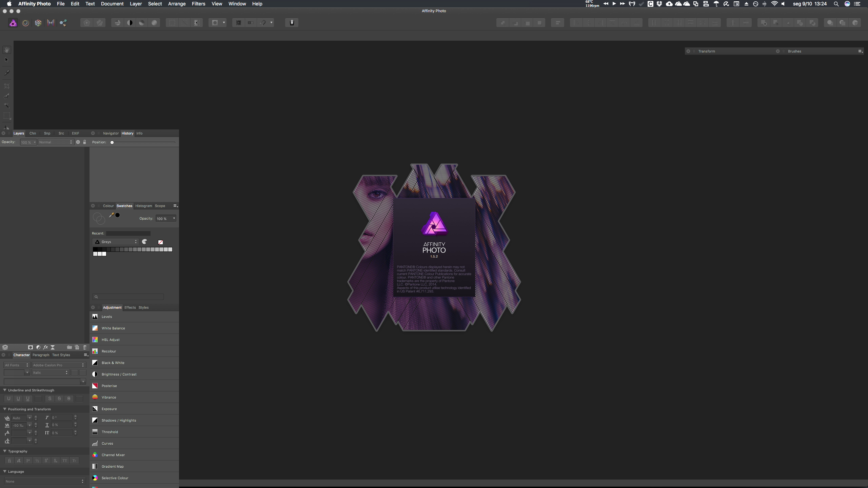Toggle the fractions ½ typography button
868x488 pixels.
(37, 461)
